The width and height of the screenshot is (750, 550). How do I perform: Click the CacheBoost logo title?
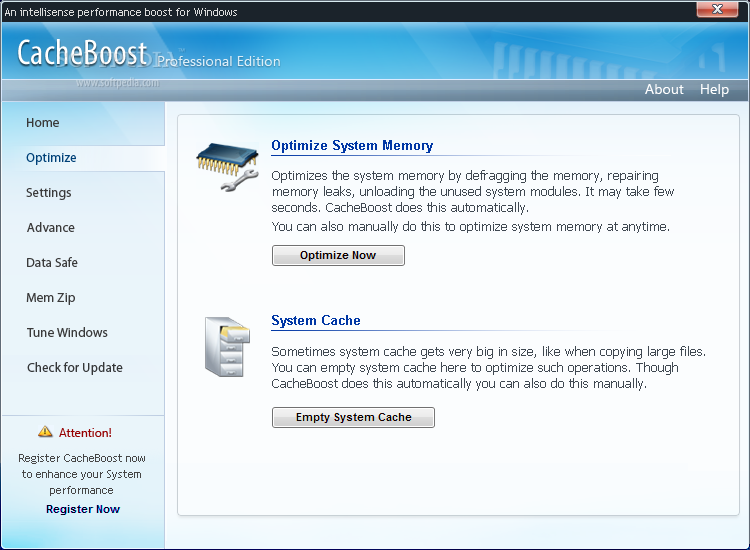82,53
